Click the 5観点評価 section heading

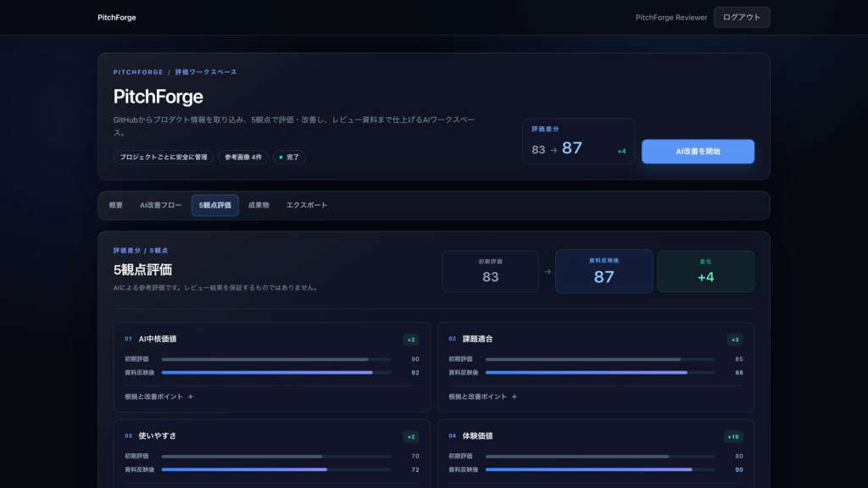142,270
